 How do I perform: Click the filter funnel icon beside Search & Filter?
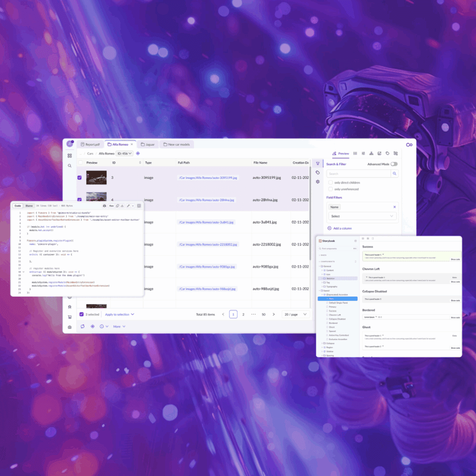[x=317, y=164]
